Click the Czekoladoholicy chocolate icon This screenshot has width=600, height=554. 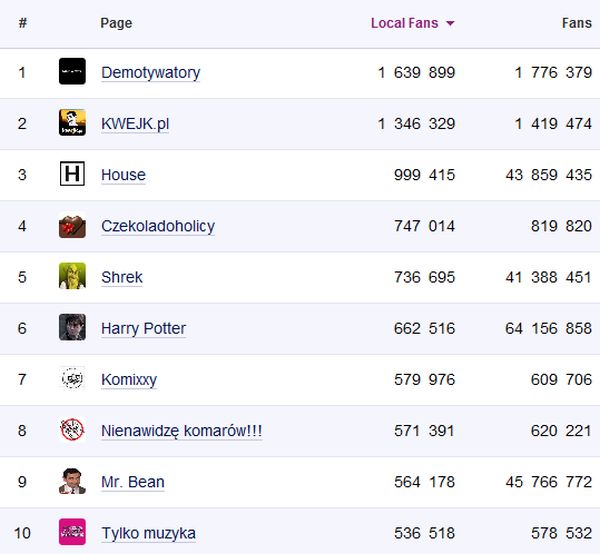tap(72, 226)
